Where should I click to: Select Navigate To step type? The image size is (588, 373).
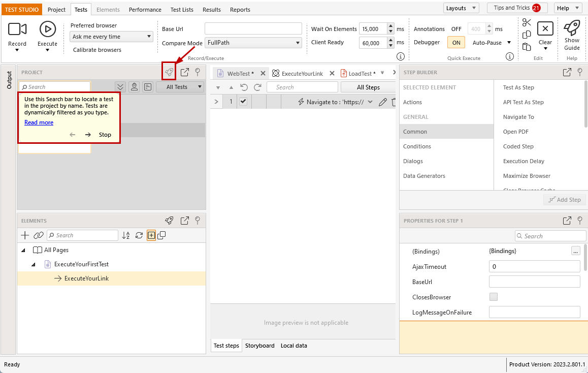click(518, 117)
